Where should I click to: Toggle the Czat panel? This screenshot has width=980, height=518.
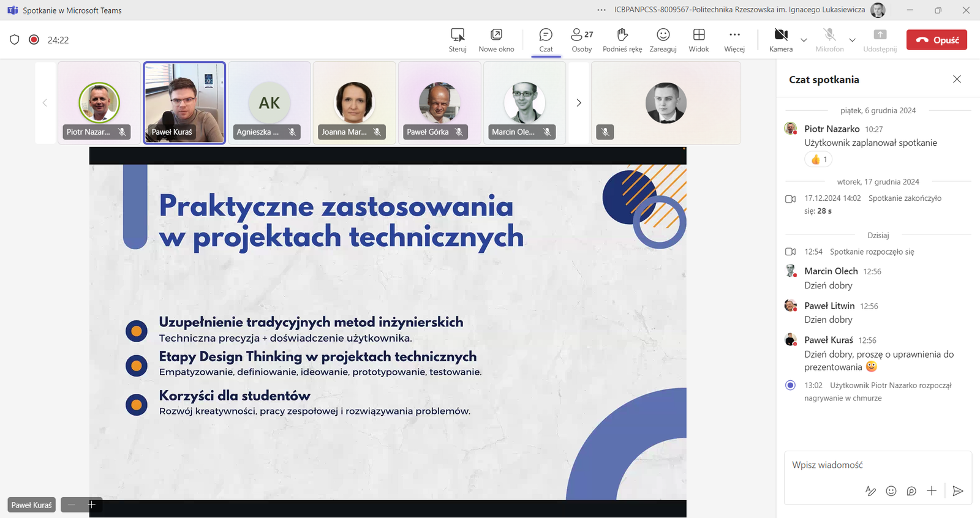546,40
